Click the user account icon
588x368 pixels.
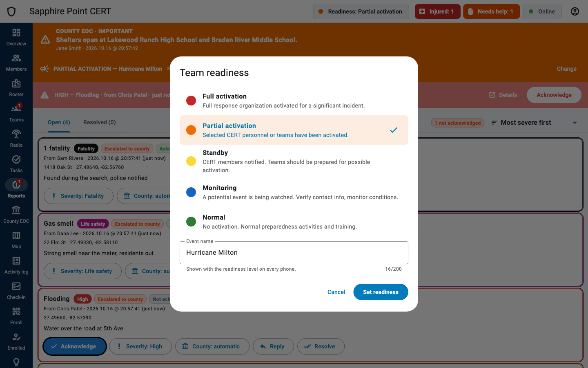pos(575,11)
